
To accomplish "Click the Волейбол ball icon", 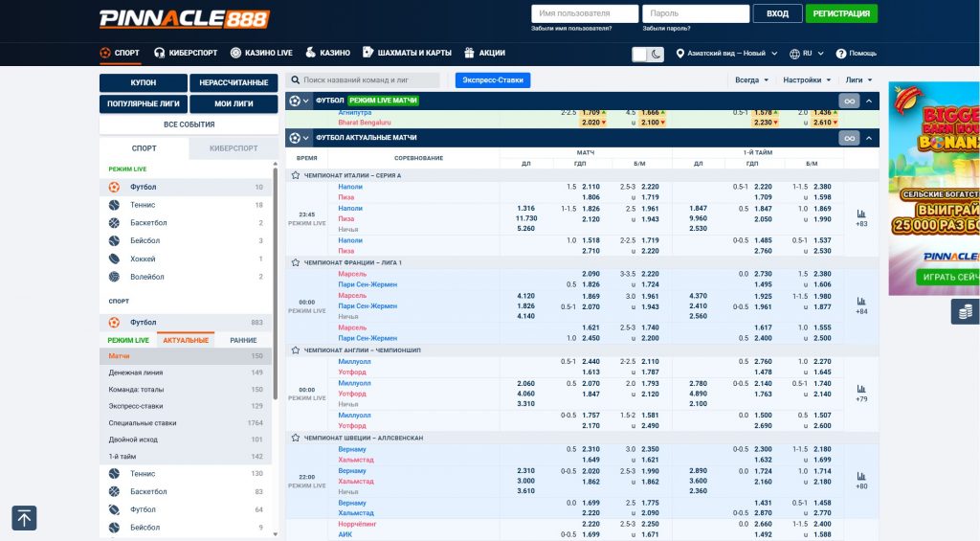I will click(x=115, y=277).
